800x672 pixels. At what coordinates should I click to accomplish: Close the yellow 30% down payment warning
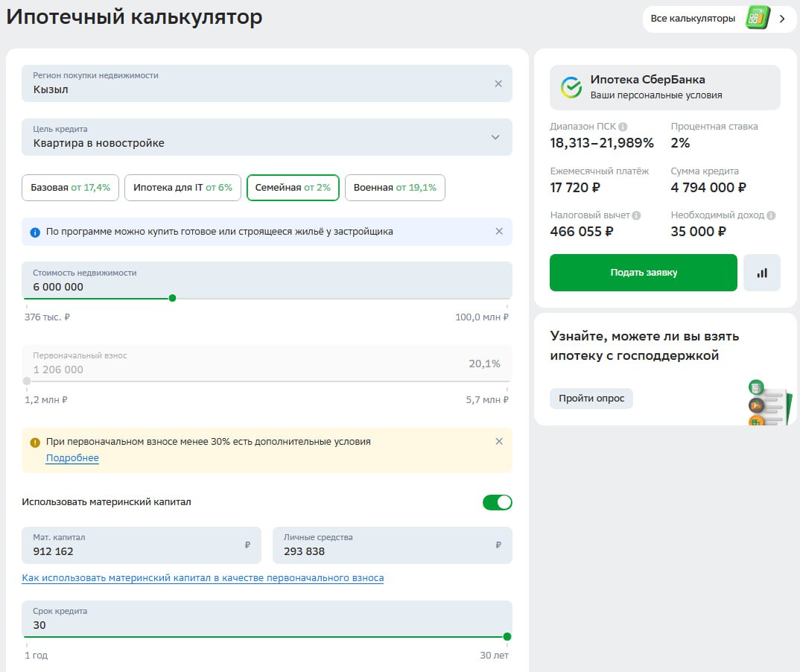(499, 441)
